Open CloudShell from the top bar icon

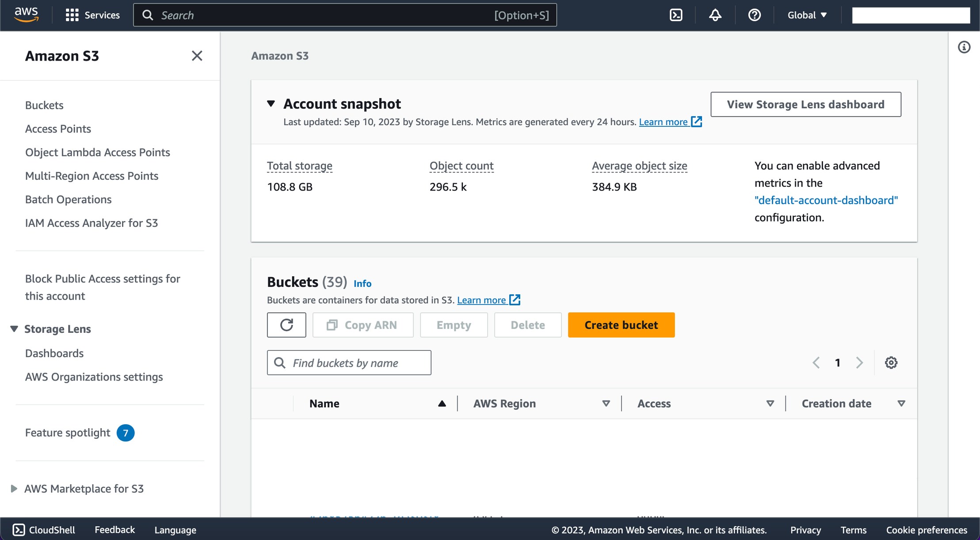point(676,15)
